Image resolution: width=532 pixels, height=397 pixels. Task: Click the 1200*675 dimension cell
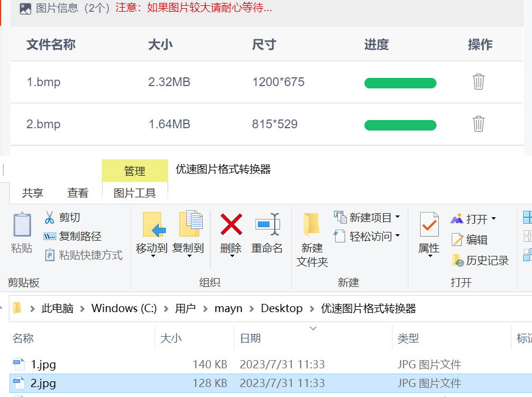point(278,82)
